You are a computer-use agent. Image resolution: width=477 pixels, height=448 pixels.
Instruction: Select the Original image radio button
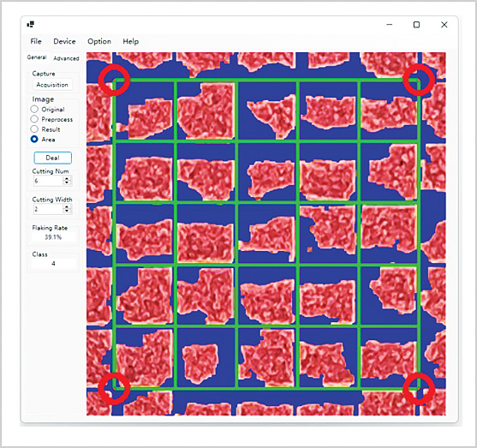pos(34,109)
